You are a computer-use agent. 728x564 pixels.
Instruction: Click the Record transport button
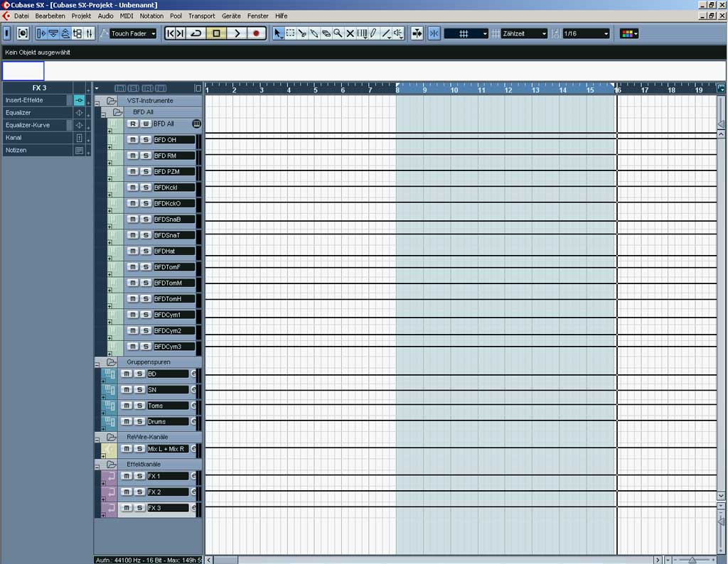256,33
